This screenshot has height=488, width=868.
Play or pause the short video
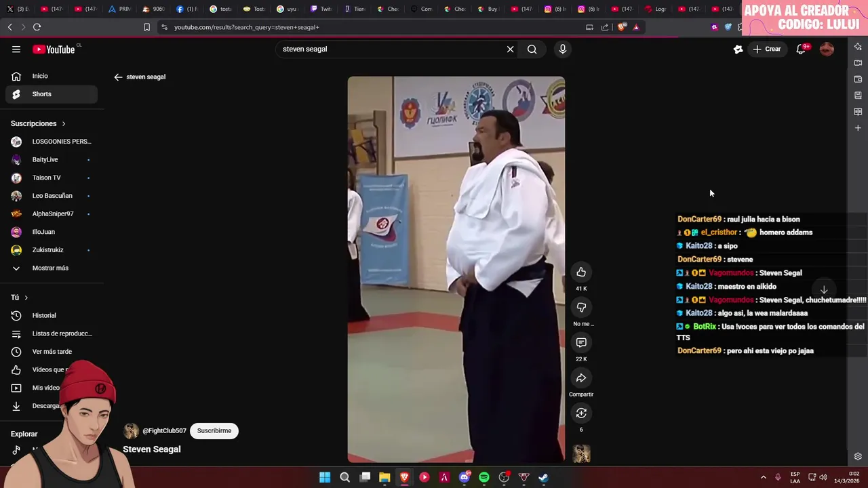[456, 269]
